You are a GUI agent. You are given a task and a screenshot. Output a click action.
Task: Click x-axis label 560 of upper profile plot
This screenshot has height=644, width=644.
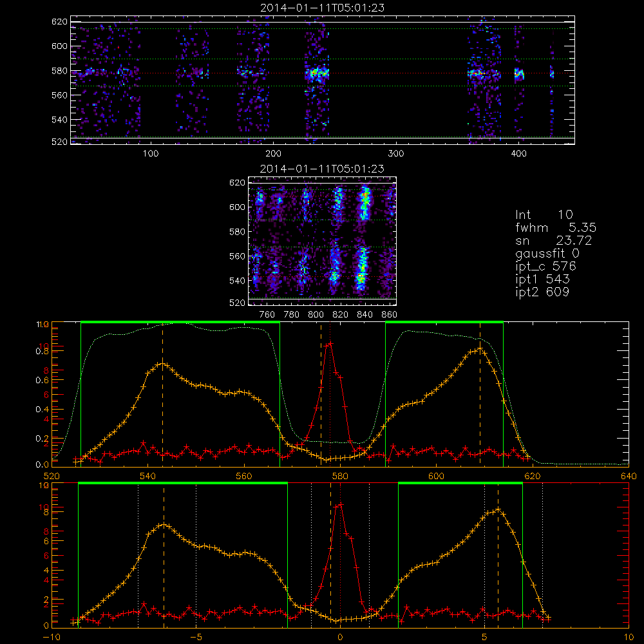coord(244,476)
